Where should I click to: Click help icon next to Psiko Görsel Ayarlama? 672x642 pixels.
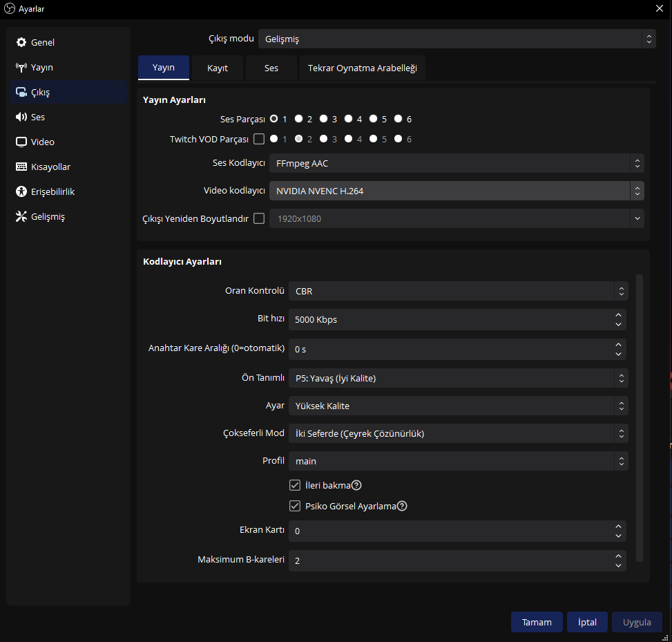402,506
